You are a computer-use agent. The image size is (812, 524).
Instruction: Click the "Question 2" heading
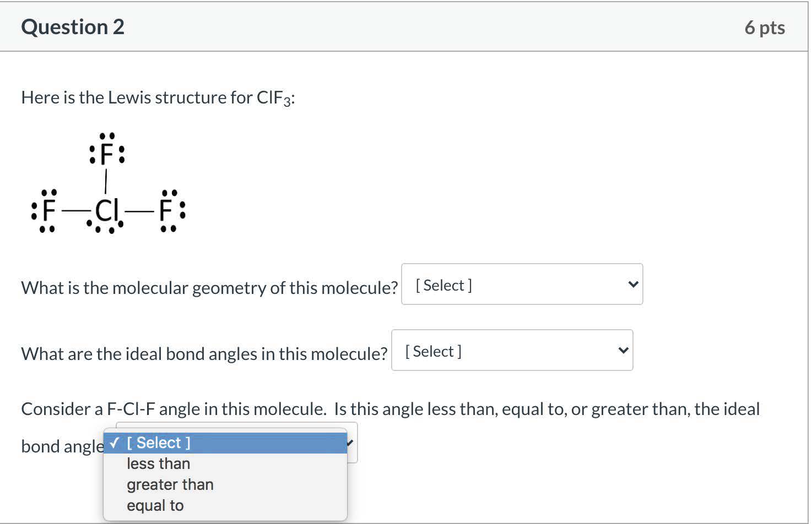73,27
